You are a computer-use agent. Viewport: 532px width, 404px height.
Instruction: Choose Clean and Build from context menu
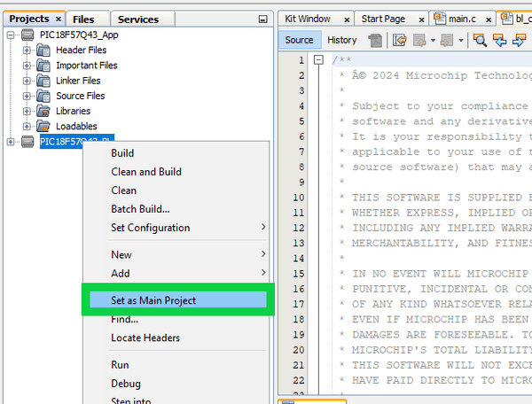[x=146, y=172]
